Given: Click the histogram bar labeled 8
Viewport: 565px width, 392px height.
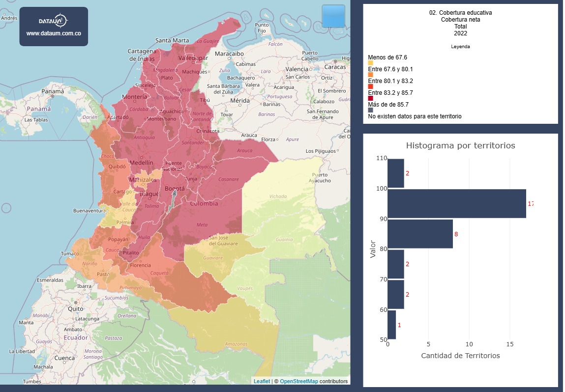Looking at the screenshot, I should point(420,233).
